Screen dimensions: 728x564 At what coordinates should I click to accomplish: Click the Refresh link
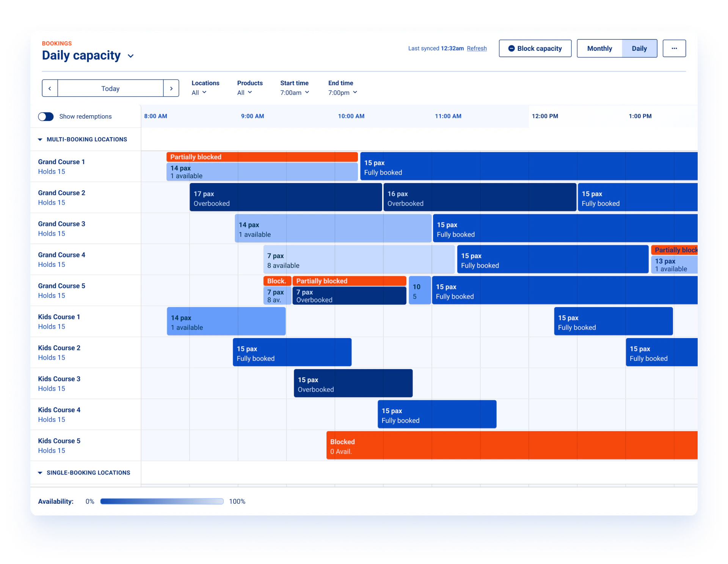(x=477, y=49)
